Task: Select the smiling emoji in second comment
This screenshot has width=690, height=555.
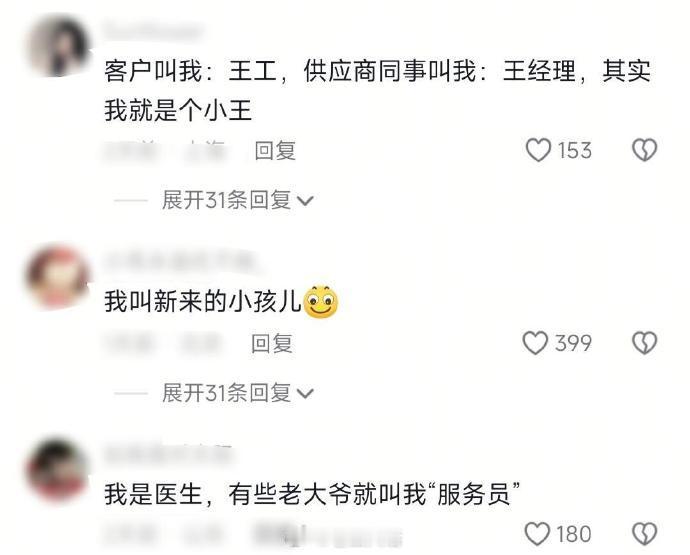Action: click(321, 302)
